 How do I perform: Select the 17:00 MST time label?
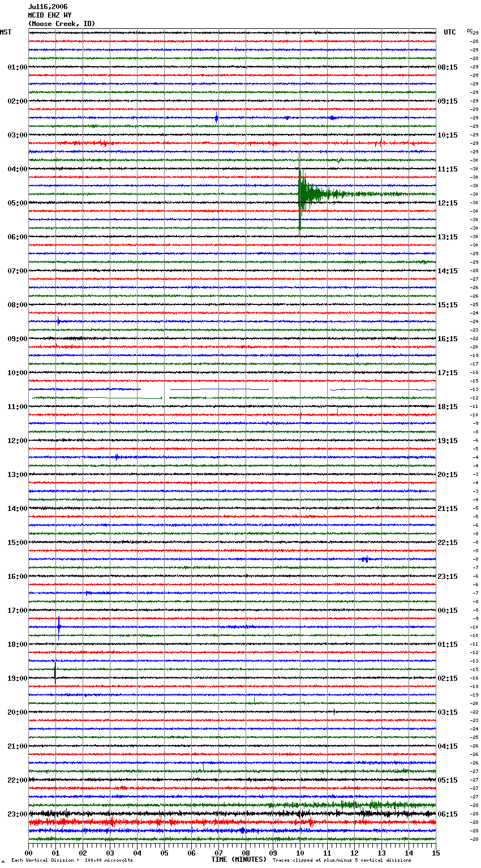coord(18,611)
